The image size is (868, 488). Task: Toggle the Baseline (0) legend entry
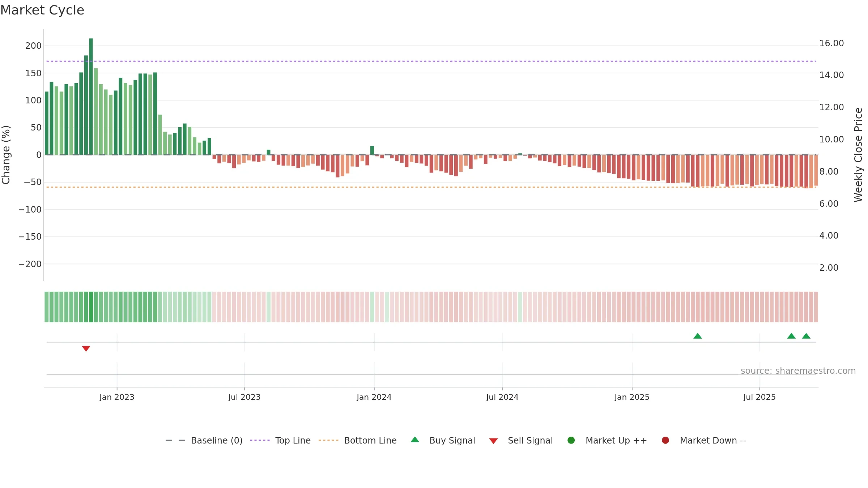(204, 440)
